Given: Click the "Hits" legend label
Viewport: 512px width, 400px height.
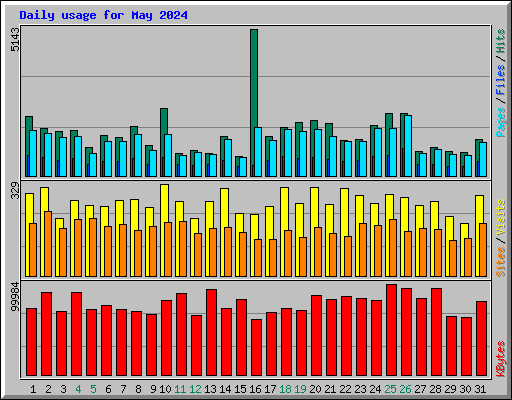Looking at the screenshot, I should 501,41.
